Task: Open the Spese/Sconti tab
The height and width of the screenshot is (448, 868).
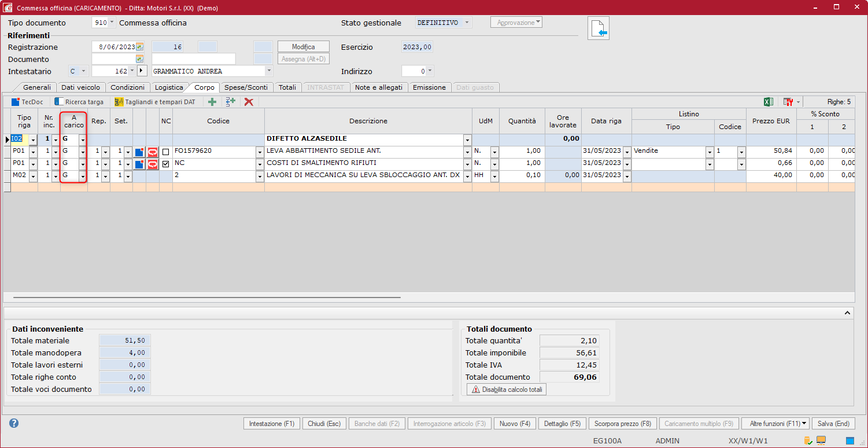Action: click(x=246, y=87)
